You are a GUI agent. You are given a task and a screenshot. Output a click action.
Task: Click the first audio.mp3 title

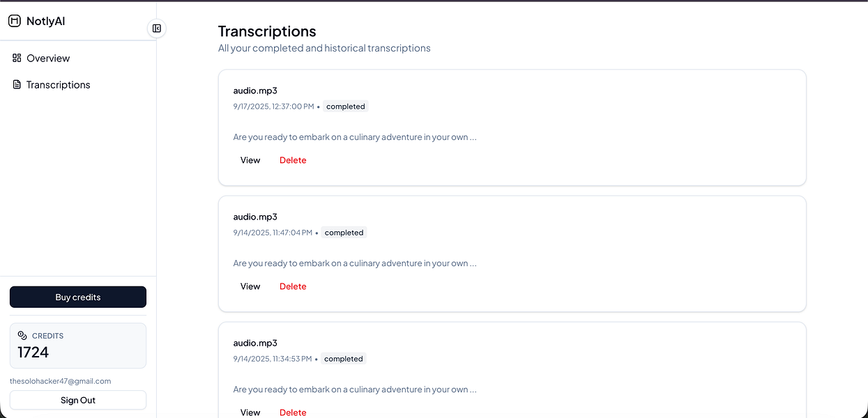tap(255, 91)
